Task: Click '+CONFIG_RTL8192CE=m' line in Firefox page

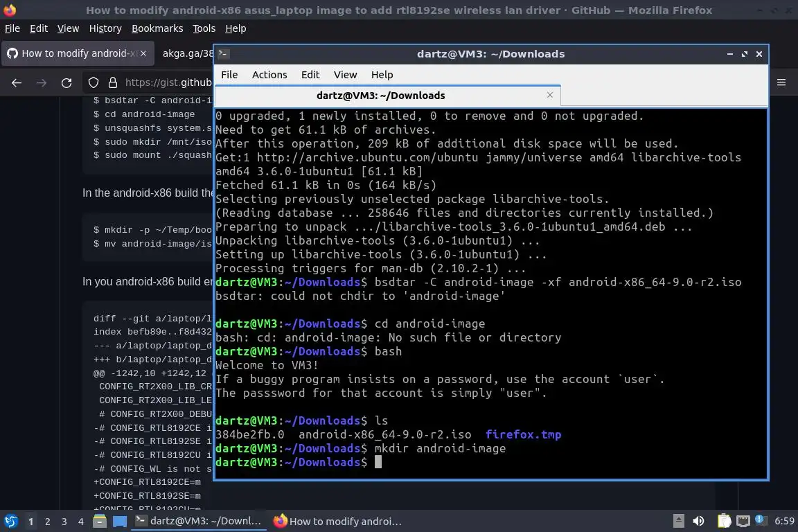Action: (x=147, y=482)
